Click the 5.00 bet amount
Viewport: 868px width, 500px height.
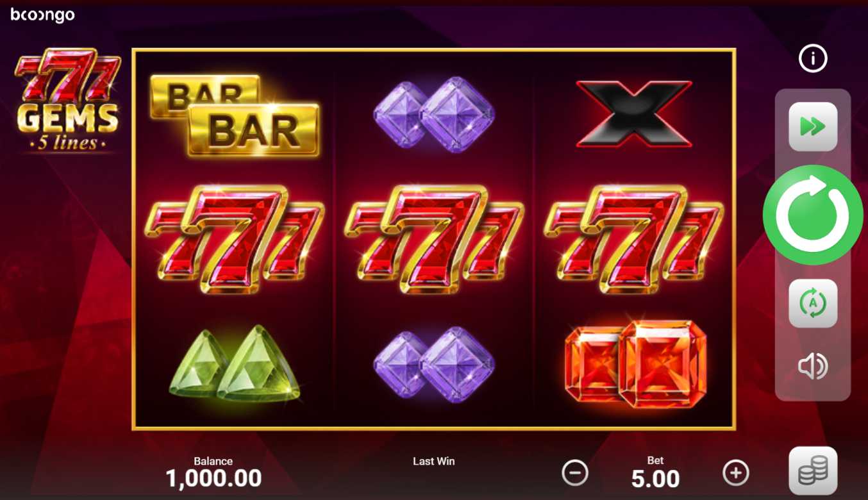coord(655,479)
